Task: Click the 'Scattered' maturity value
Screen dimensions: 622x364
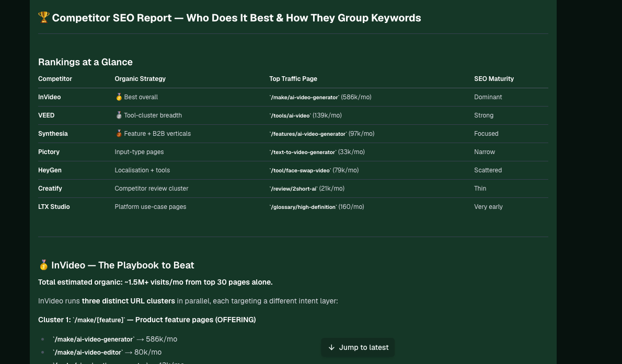Action: (488, 170)
